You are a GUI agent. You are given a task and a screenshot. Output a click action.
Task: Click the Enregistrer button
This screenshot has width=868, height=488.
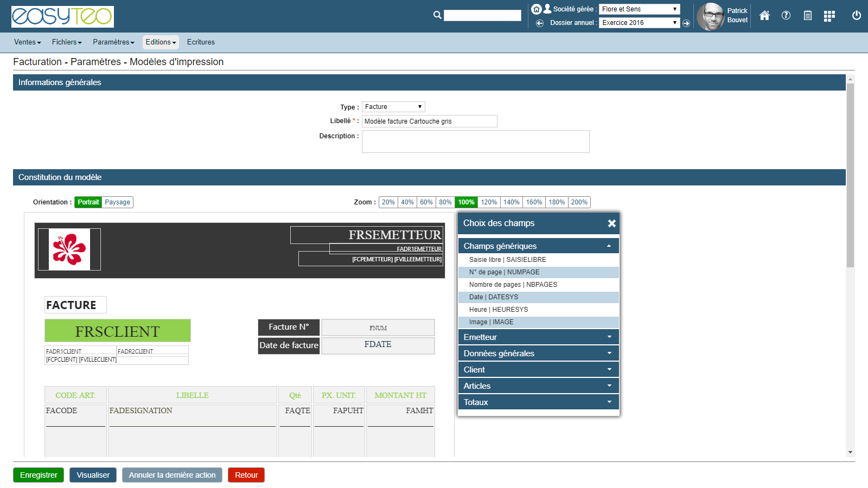pos(39,475)
